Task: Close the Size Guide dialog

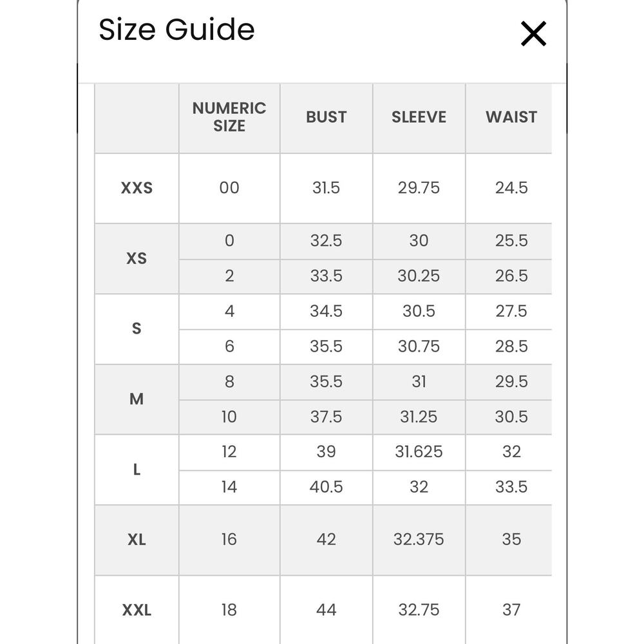Action: [x=533, y=33]
